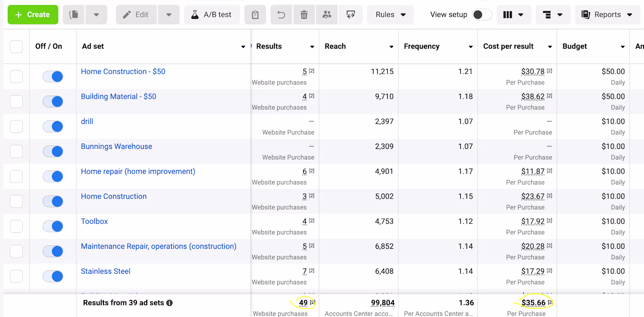
Task: Expand the arrow next to Edit
Action: coord(169,15)
